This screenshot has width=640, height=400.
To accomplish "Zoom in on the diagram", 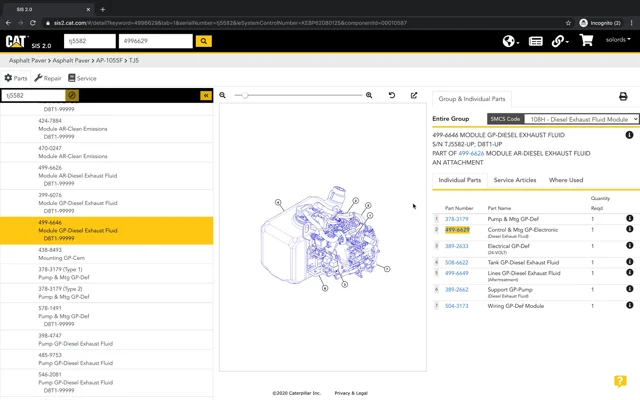I will tap(369, 95).
